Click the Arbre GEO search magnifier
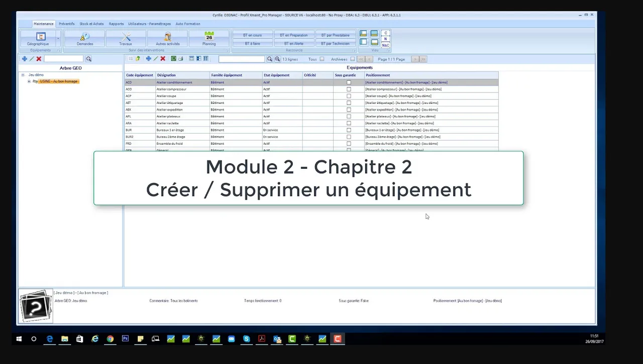 [x=88, y=59]
